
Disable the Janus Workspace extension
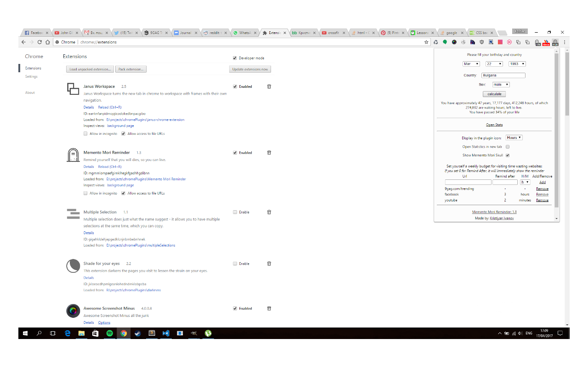point(235,86)
